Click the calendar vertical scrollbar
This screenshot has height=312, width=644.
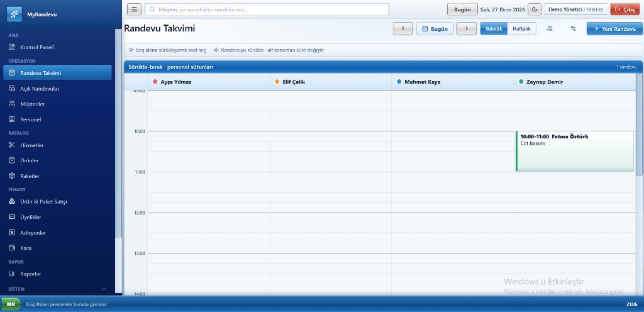[x=639, y=124]
